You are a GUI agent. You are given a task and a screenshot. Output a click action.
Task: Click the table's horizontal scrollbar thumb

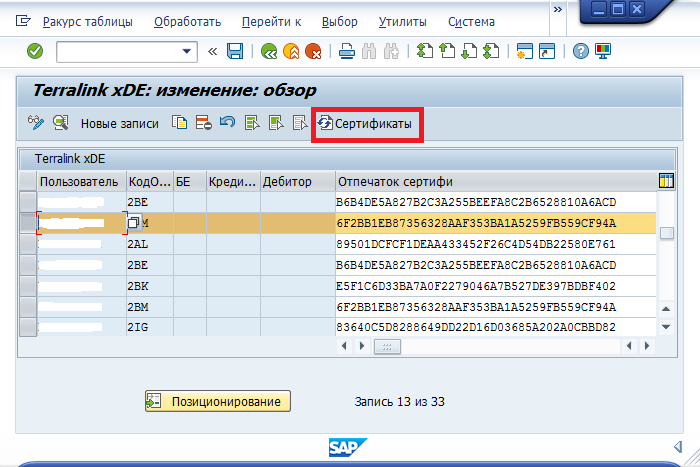[x=386, y=346]
